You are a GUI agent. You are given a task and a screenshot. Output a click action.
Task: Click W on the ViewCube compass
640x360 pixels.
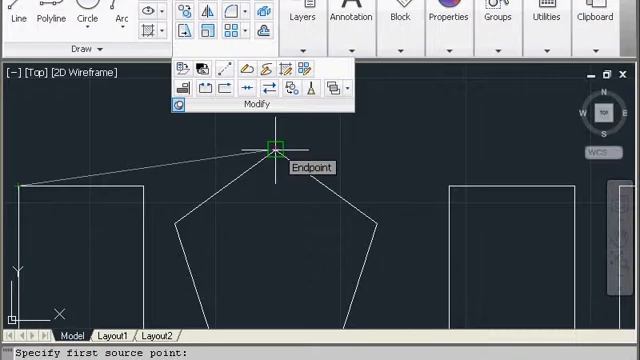tap(583, 113)
